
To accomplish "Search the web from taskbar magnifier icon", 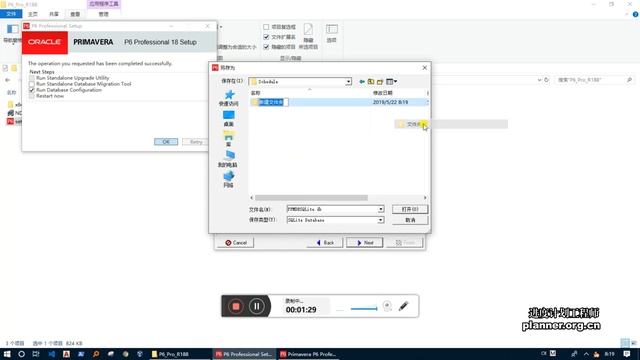I will 96,354.
